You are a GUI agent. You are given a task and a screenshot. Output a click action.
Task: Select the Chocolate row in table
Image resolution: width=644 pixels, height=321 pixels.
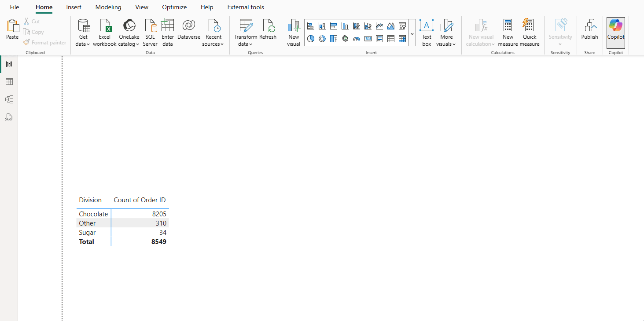(x=123, y=214)
